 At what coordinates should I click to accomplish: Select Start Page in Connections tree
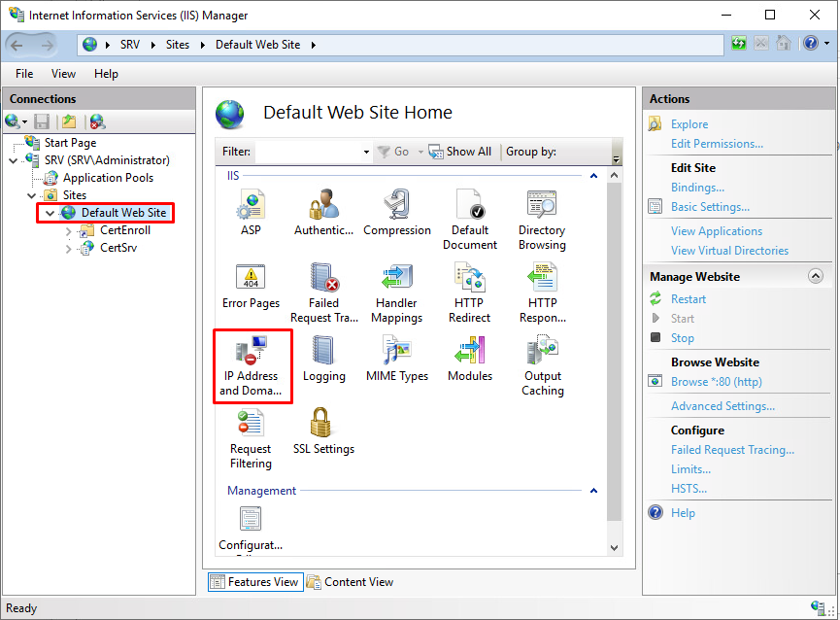70,143
